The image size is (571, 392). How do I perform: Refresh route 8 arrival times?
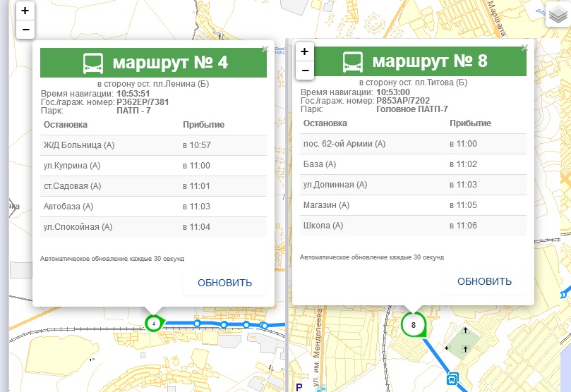pyautogui.click(x=484, y=281)
